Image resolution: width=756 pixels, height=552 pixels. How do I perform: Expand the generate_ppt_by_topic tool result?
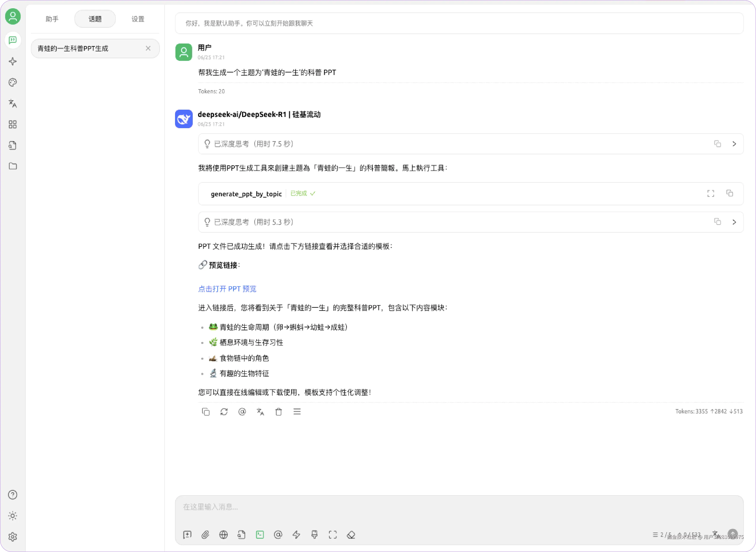pos(711,194)
